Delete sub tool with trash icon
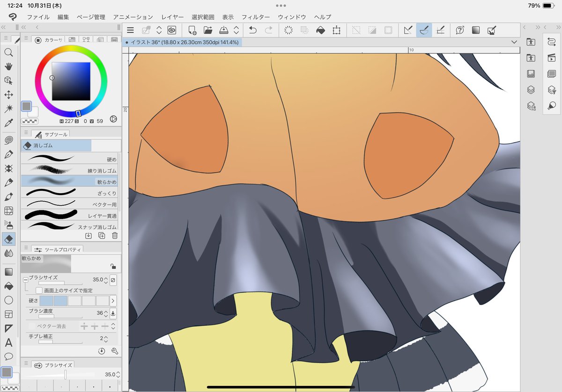This screenshot has height=392, width=562. [115, 235]
